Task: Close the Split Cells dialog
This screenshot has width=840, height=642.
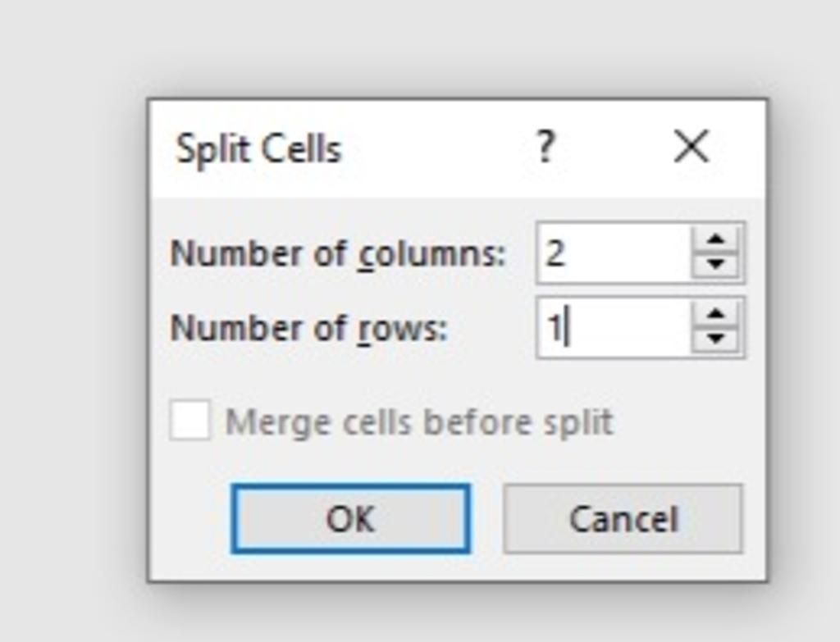Action: click(x=691, y=146)
